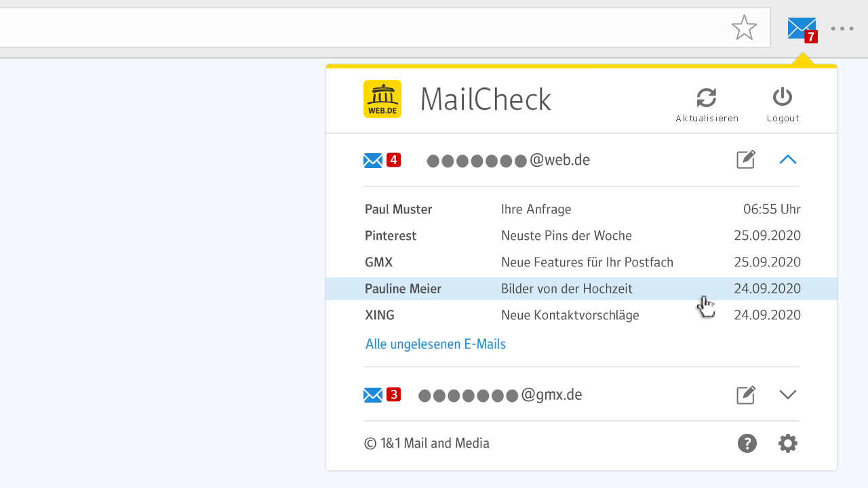Click the '06:55 Uhr' timestamp
Viewport: 868px width, 488px height.
coord(772,209)
